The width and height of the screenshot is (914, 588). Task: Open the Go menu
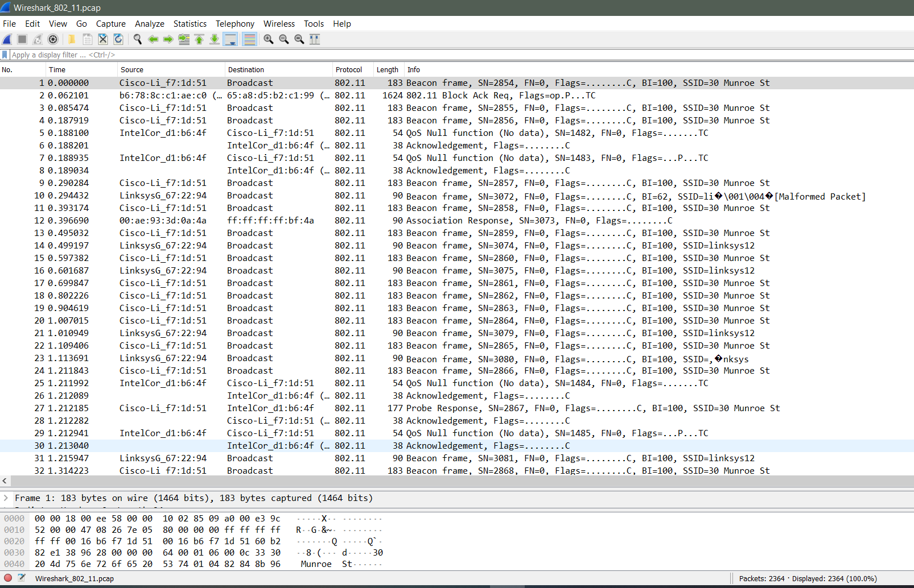tap(81, 24)
